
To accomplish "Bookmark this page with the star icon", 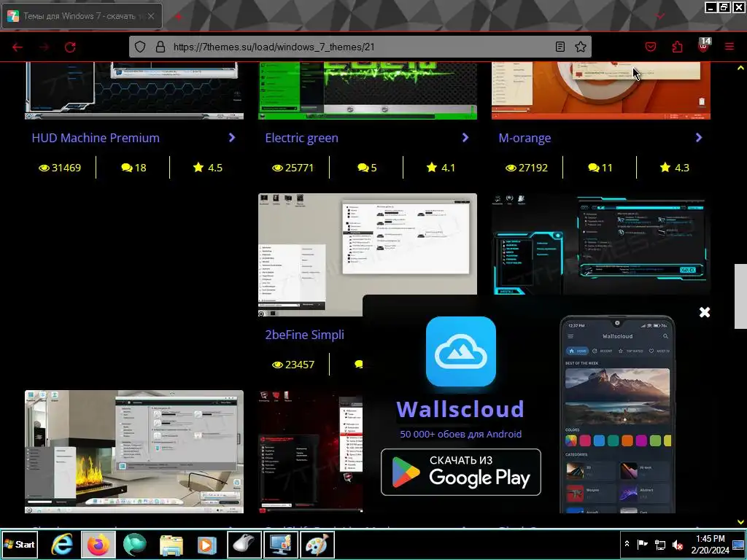I will (x=580, y=47).
